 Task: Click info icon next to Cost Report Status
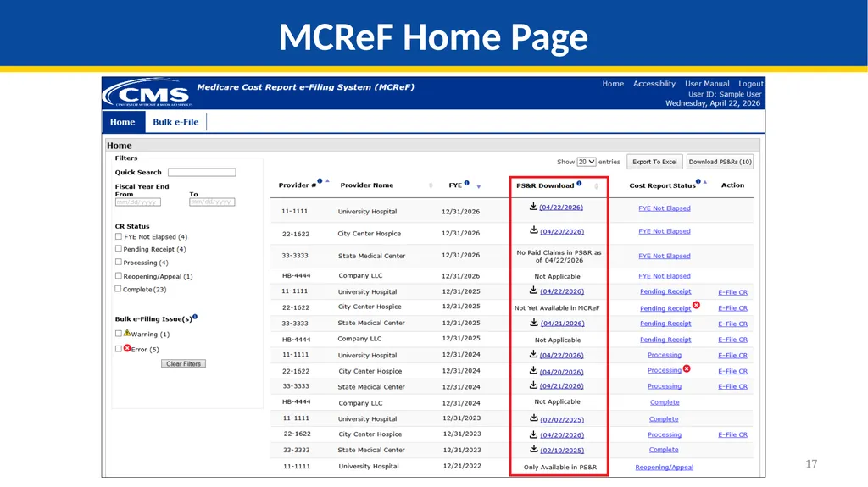tap(698, 181)
